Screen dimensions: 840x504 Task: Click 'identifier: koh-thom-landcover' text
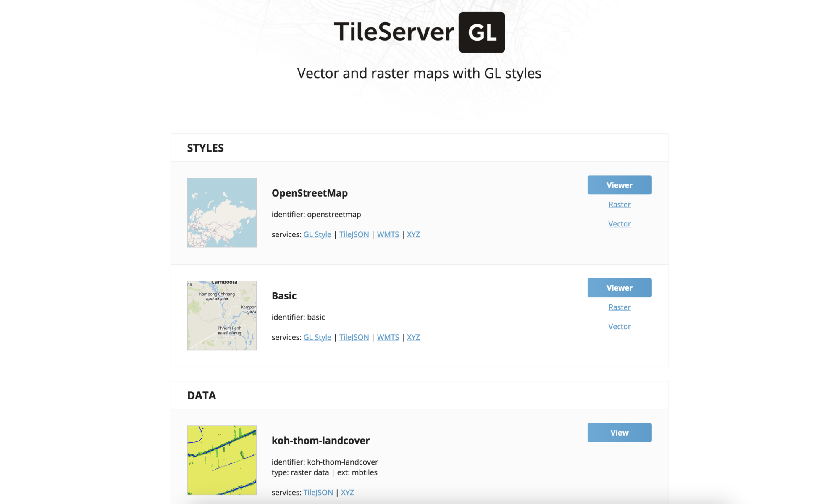pyautogui.click(x=325, y=462)
